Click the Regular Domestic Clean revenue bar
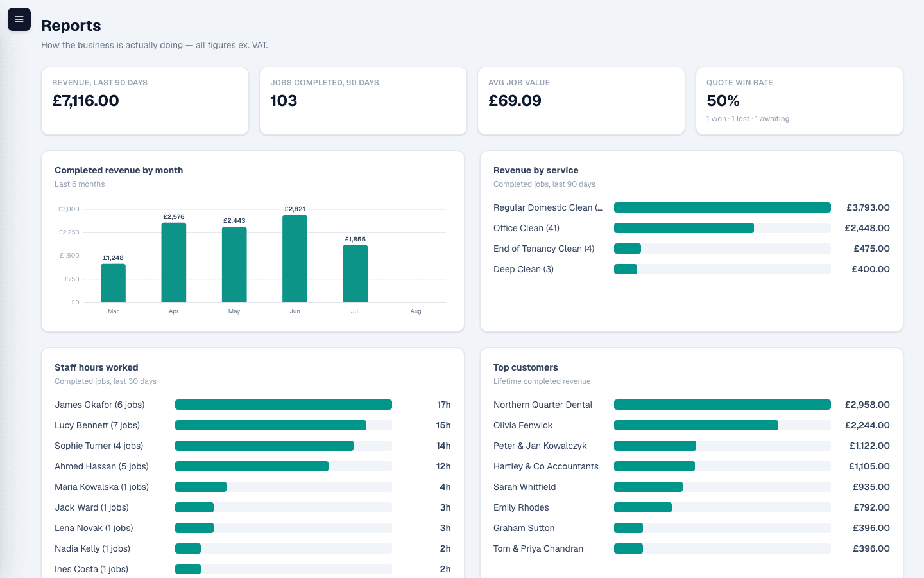This screenshot has width=924, height=578. tap(723, 207)
